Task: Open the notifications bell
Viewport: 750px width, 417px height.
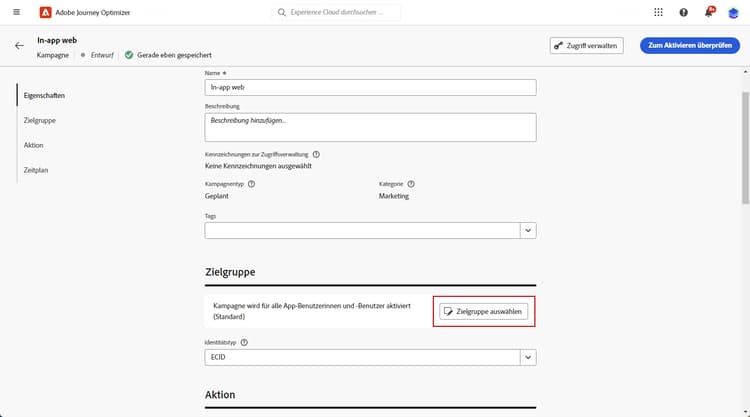Action: pos(709,12)
